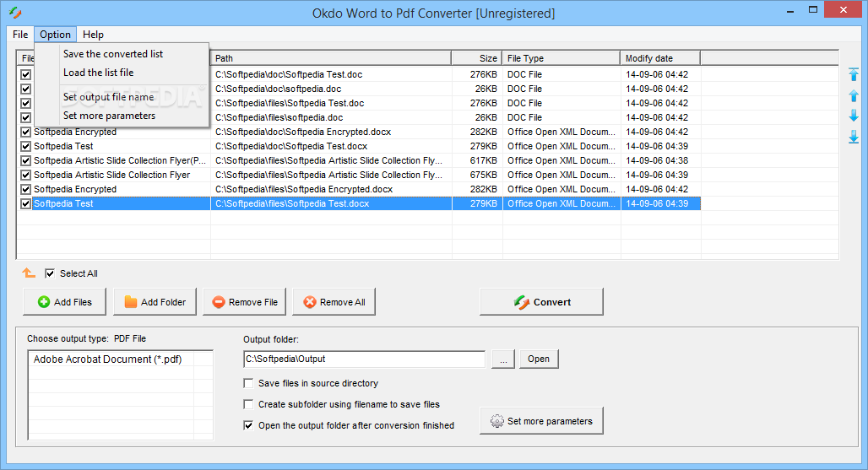Sort by the Path column header
The image size is (868, 470).
[330, 58]
